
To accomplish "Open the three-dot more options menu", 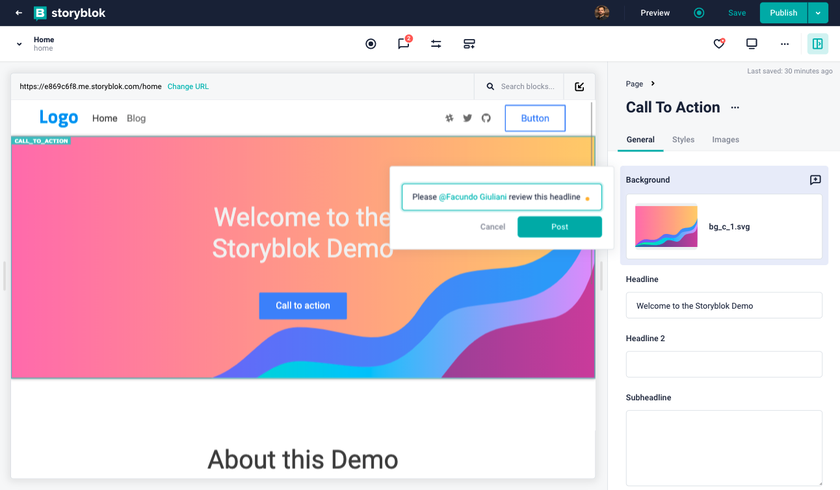I will pyautogui.click(x=784, y=44).
